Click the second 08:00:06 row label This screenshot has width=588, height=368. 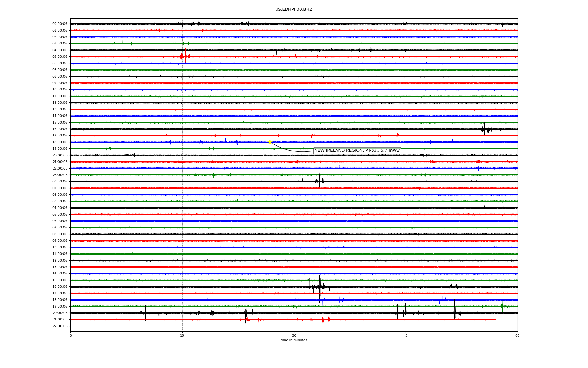point(60,234)
